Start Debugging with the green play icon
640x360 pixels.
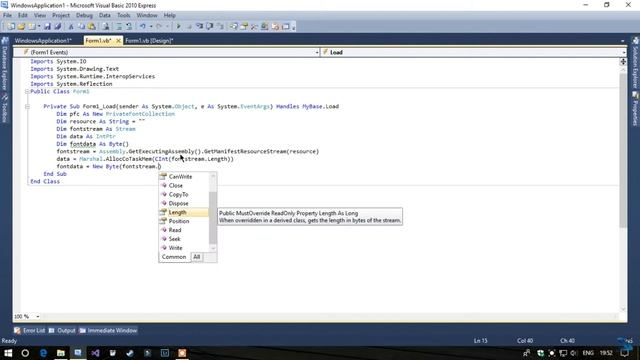[178, 27]
